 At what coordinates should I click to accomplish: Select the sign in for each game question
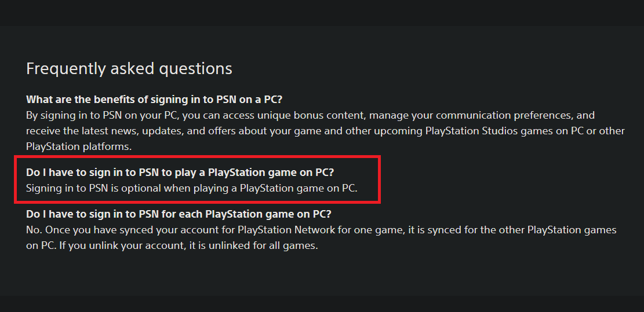pos(179,214)
